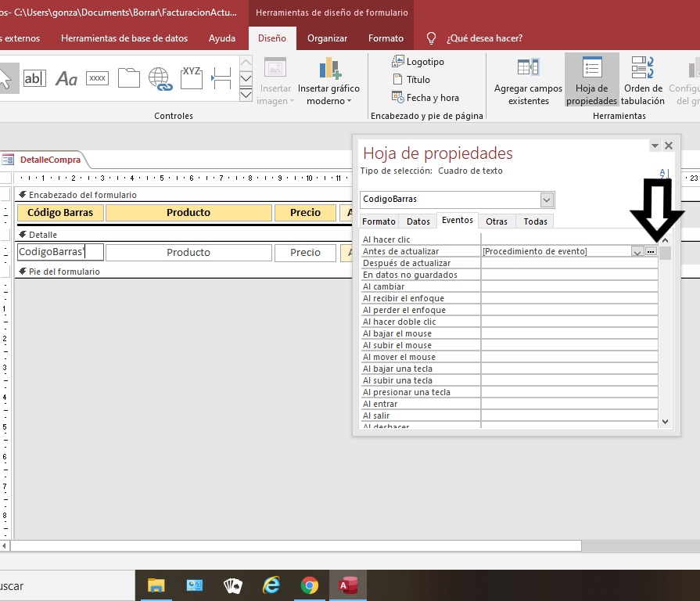Open the Orden de tabulación dialog
Image resolution: width=700 pixels, height=601 pixels.
tap(643, 78)
